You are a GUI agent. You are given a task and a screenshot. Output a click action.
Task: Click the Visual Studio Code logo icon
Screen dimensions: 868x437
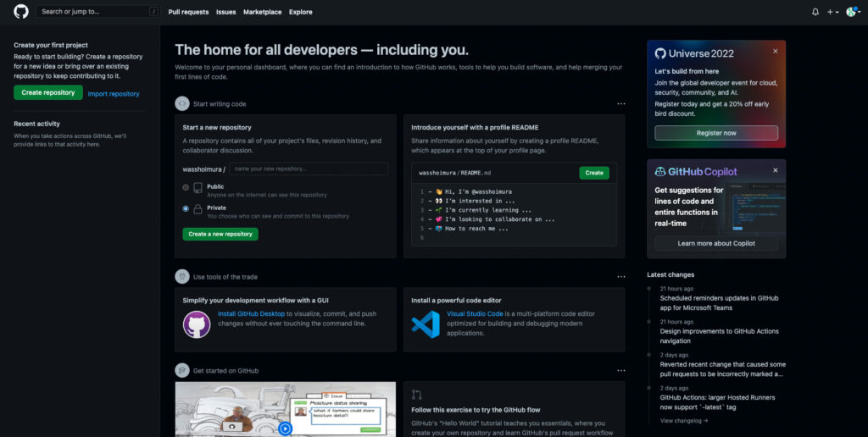(426, 324)
